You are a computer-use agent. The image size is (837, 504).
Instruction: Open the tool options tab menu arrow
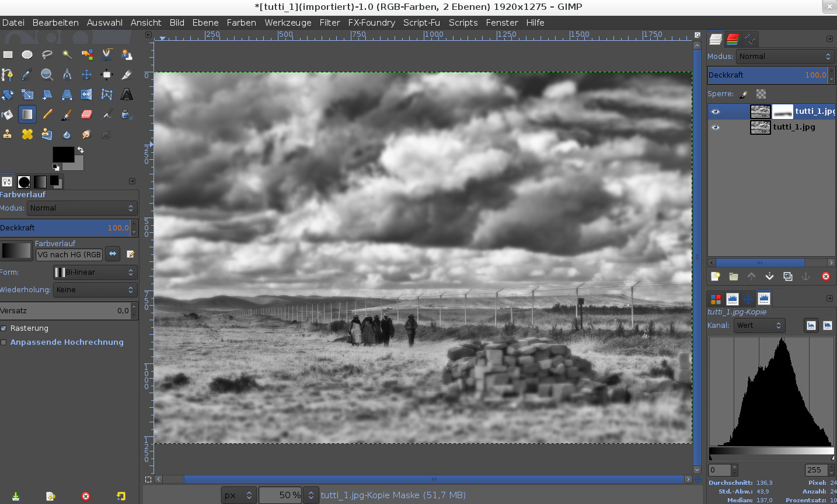coord(132,181)
